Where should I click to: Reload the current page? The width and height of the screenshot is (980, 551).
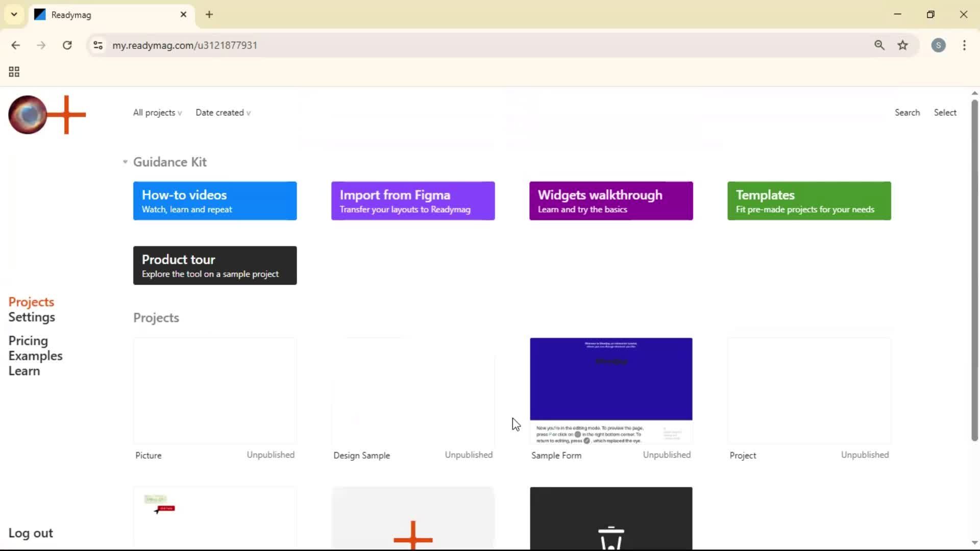(x=67, y=45)
